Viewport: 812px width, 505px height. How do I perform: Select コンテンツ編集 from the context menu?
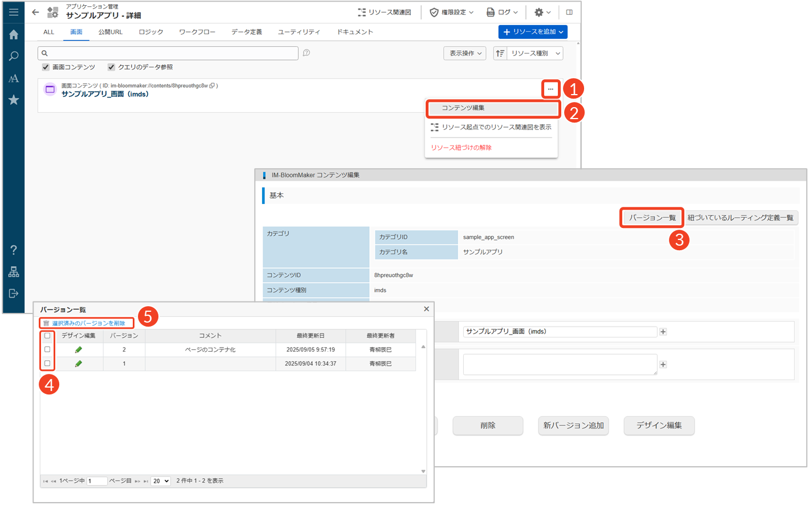(x=492, y=108)
